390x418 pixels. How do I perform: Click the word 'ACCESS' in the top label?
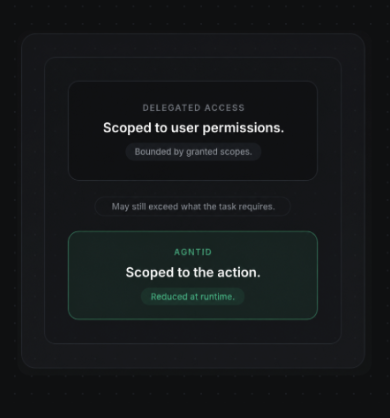pyautogui.click(x=225, y=108)
